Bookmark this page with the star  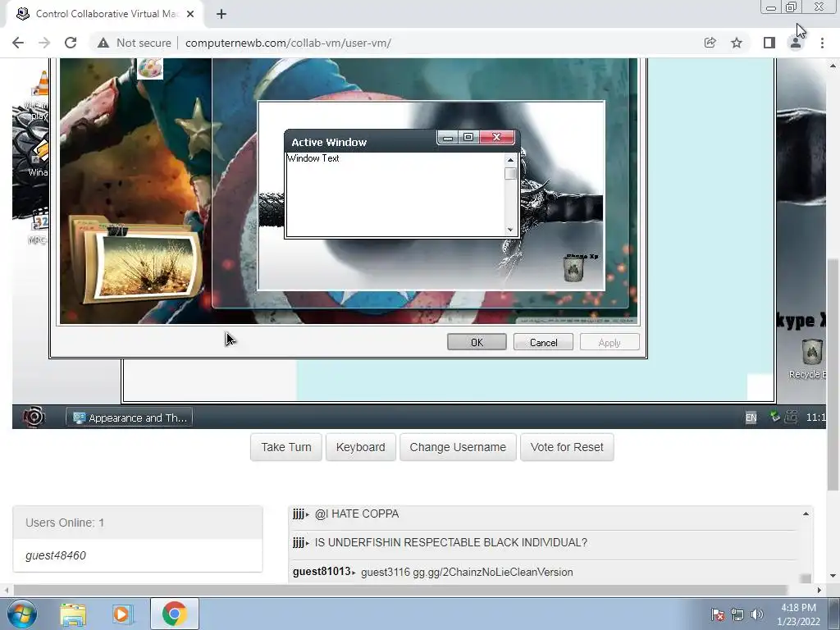click(737, 43)
